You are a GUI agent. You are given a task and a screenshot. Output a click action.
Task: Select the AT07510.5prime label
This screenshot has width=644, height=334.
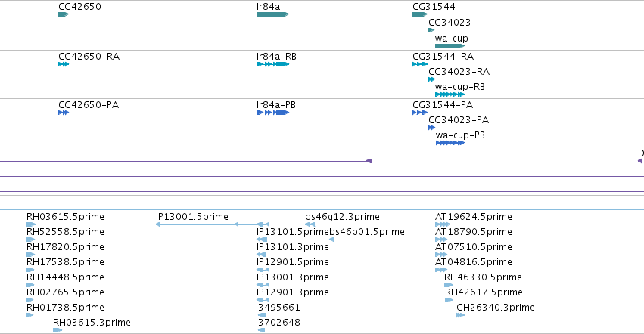coord(474,246)
